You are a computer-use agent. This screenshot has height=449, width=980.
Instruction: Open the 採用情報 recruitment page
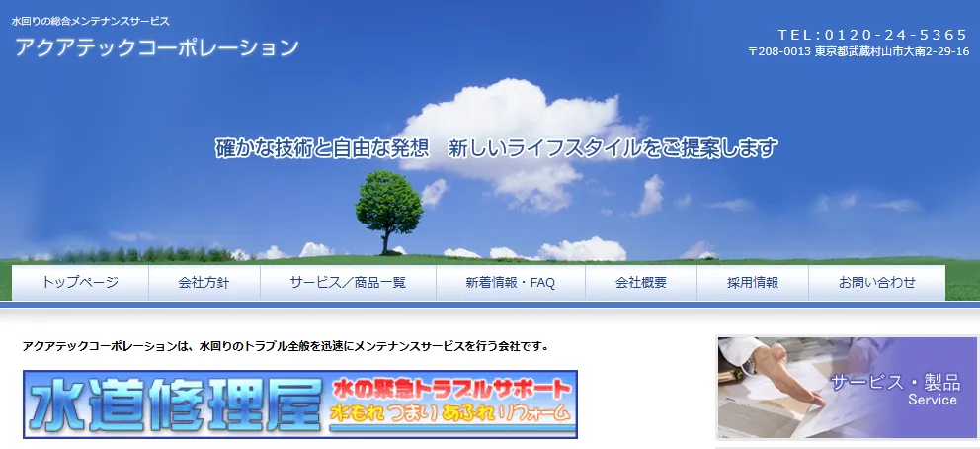tap(752, 283)
